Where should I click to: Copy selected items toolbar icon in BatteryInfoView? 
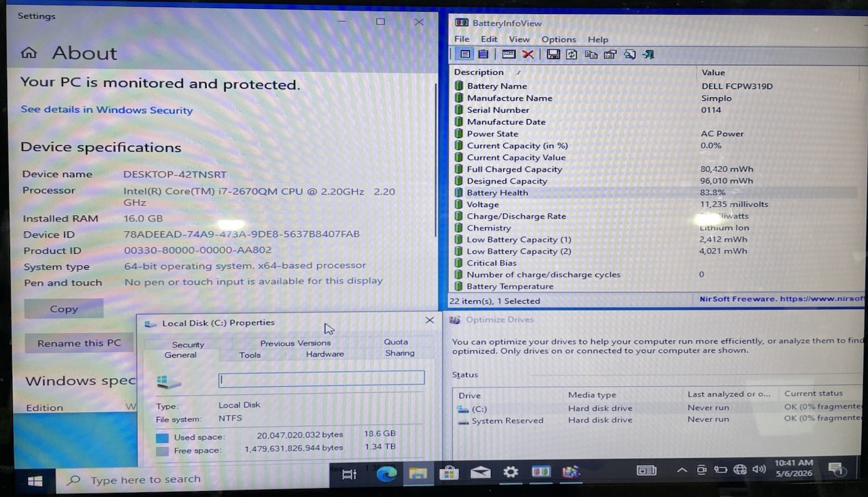(x=591, y=54)
